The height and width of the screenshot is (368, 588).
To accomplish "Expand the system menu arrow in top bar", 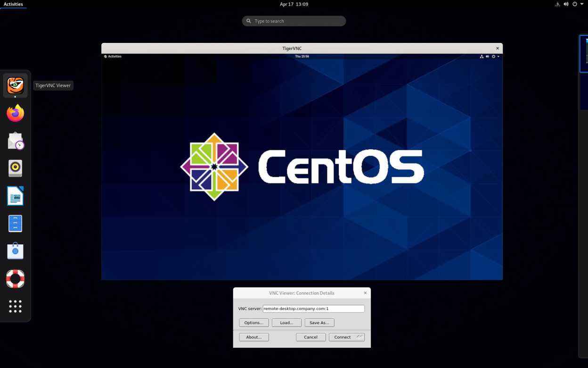I will coord(582,4).
